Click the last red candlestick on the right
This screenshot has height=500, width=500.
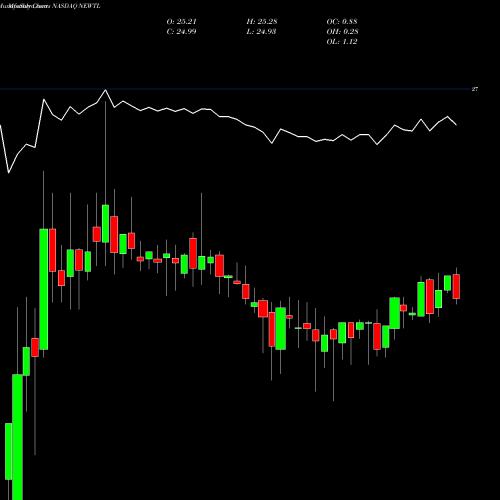(x=456, y=286)
